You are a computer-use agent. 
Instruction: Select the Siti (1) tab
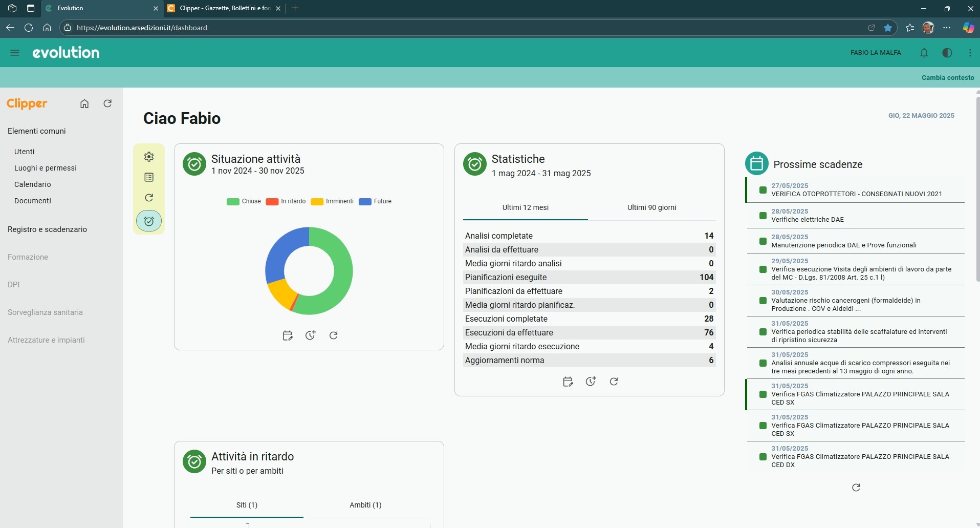247,505
